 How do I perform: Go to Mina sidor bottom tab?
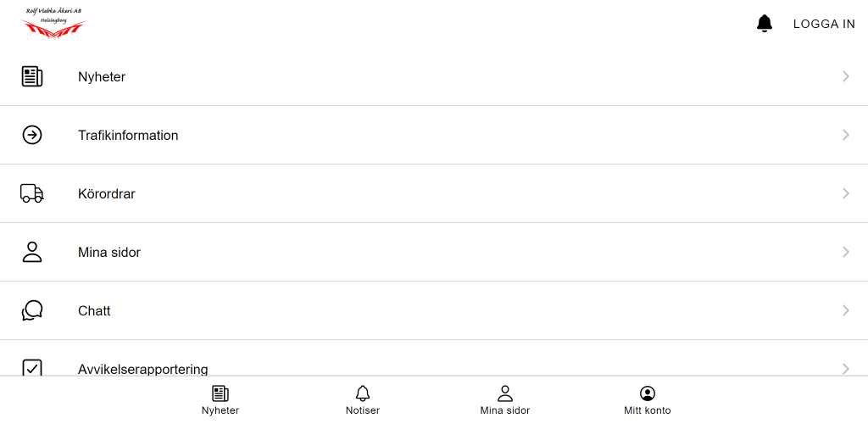point(505,400)
